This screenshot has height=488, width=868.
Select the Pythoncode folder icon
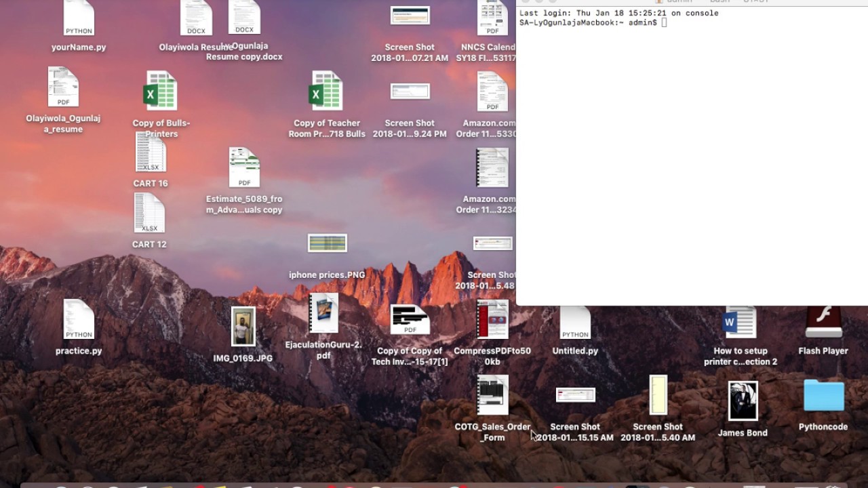point(823,396)
